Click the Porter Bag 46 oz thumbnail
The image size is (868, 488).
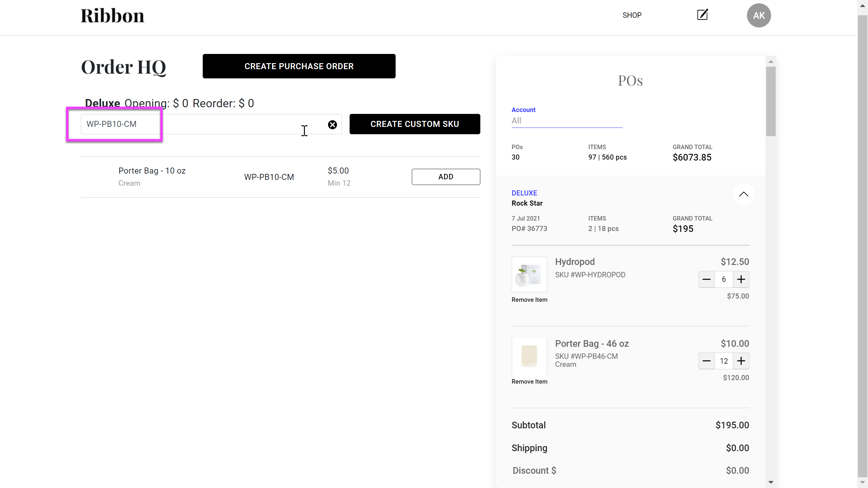529,356
